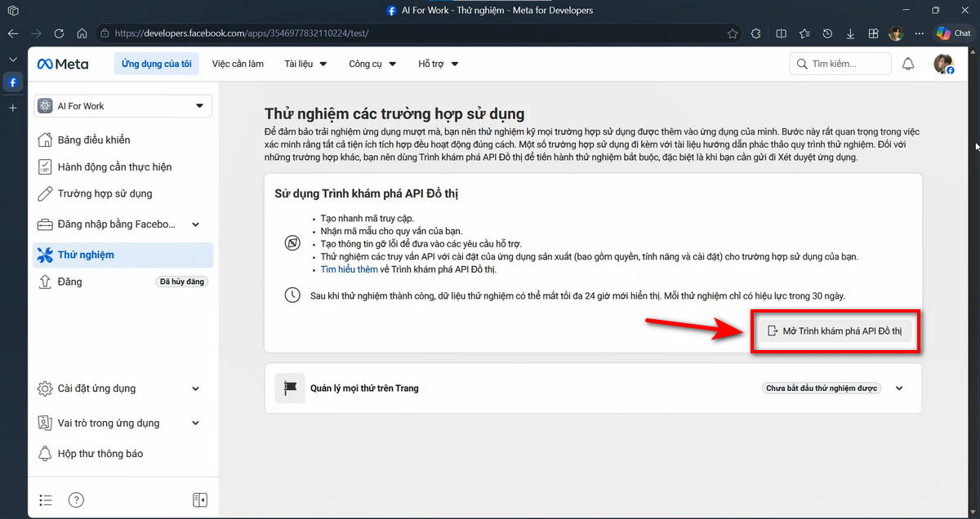This screenshot has height=519, width=980.
Task: Open the browser history icon
Action: pos(827,33)
